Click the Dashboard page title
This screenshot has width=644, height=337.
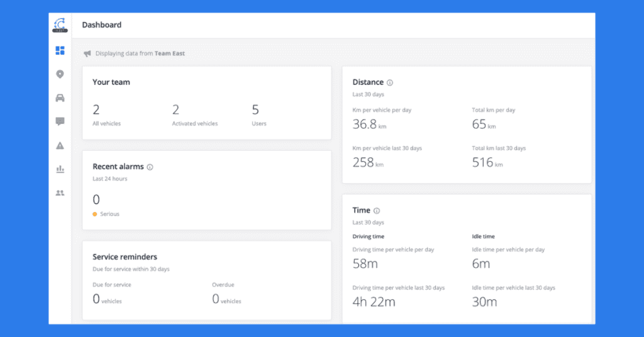point(102,25)
